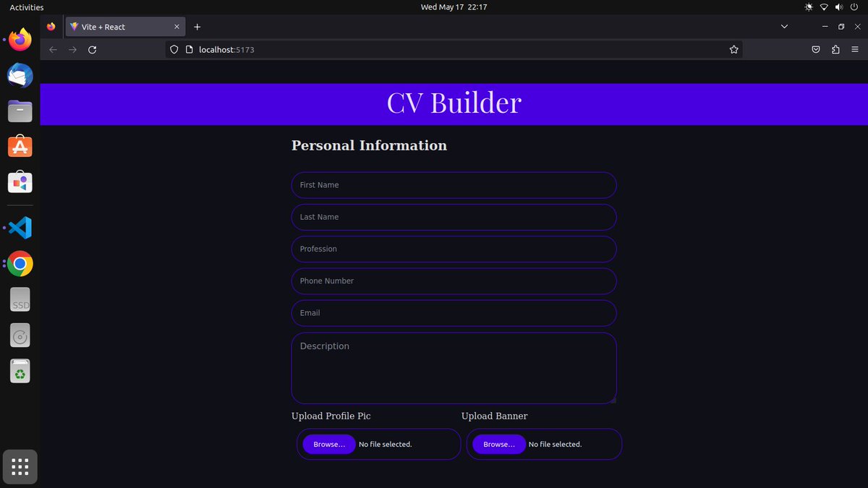Open the optical disc dock icon

pos(20,335)
